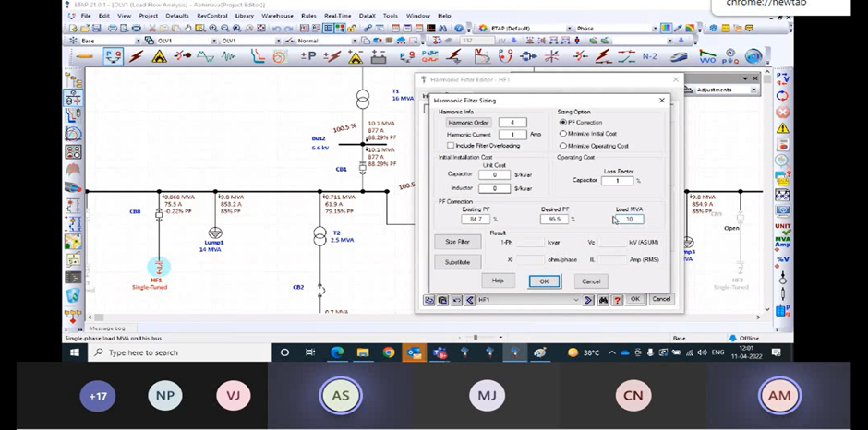This screenshot has height=430, width=868.
Task: Enable Include Filter Overloading checkbox
Action: point(451,146)
